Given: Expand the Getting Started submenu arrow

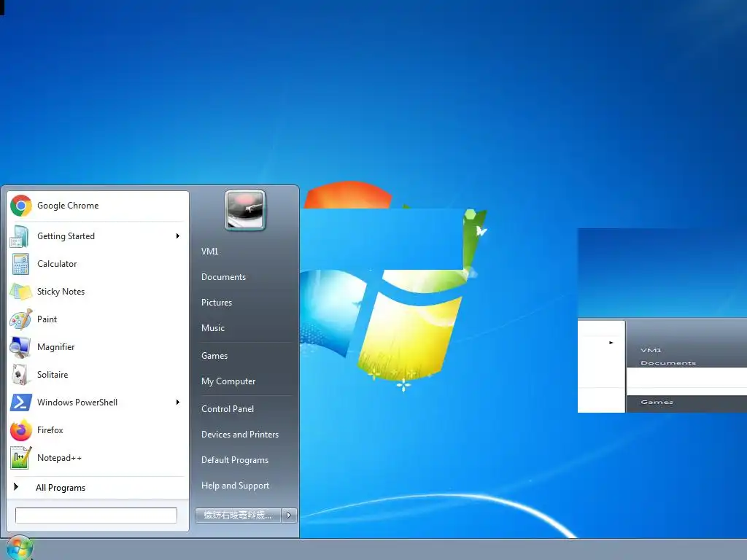Looking at the screenshot, I should (x=178, y=236).
